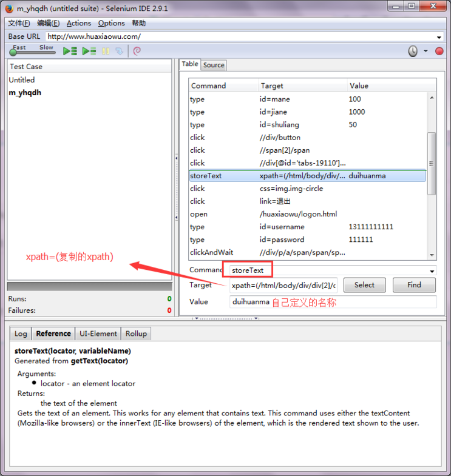Select the type id=shuliang row
This screenshot has width=451, height=476.
[x=307, y=125]
